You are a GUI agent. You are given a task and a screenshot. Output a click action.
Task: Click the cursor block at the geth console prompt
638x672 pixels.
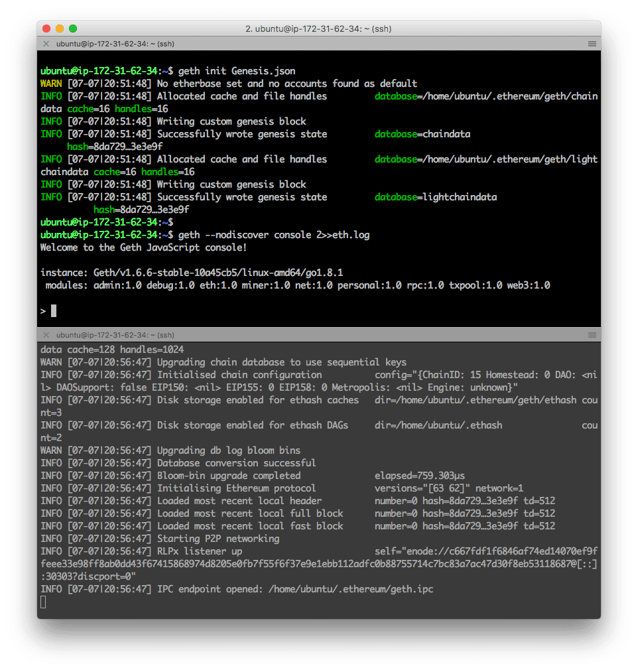click(x=54, y=310)
